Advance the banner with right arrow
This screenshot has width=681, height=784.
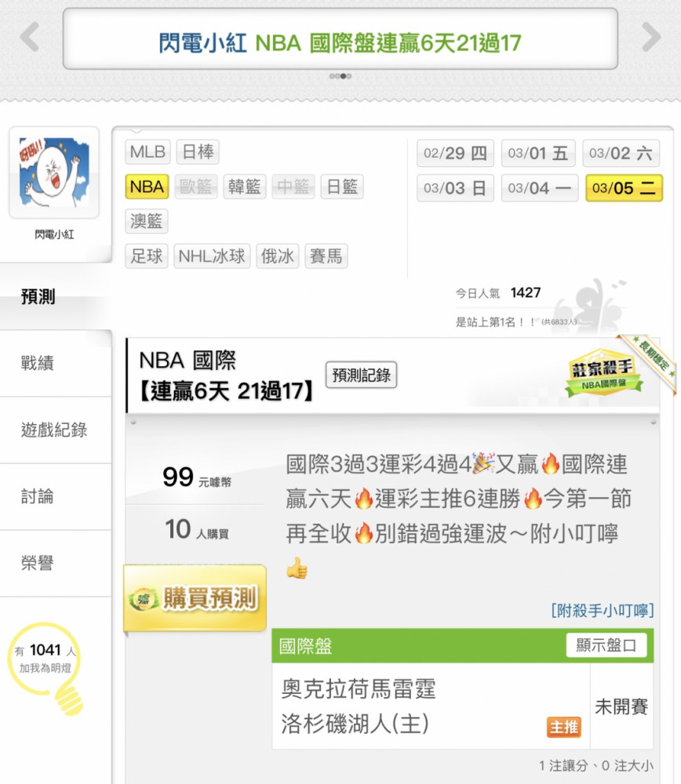click(x=651, y=37)
